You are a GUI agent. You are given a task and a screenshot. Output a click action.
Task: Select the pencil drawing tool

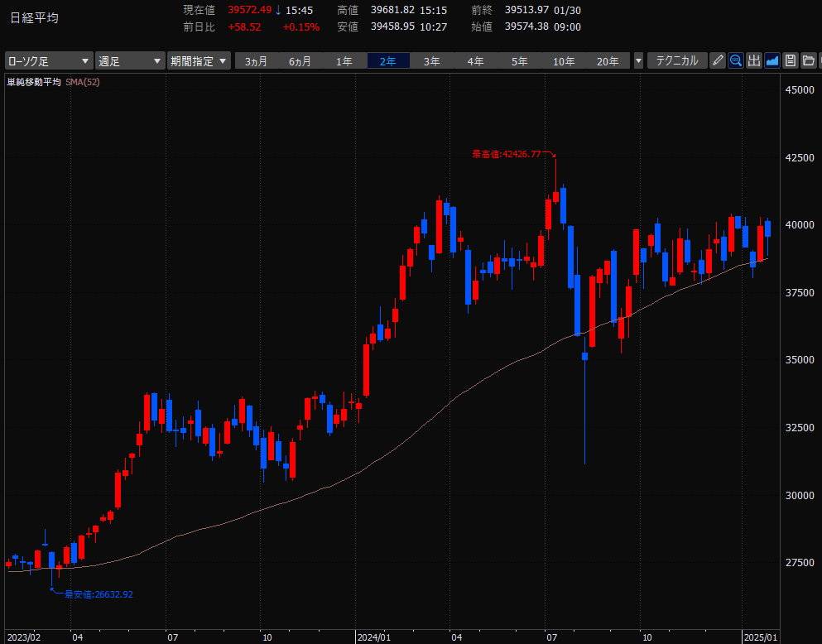point(718,60)
